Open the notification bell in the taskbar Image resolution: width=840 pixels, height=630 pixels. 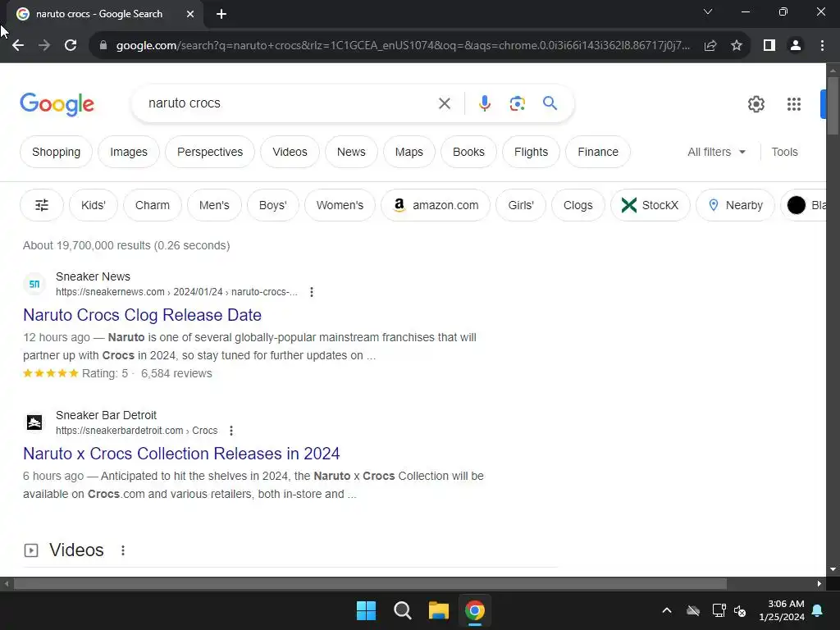[818, 610]
